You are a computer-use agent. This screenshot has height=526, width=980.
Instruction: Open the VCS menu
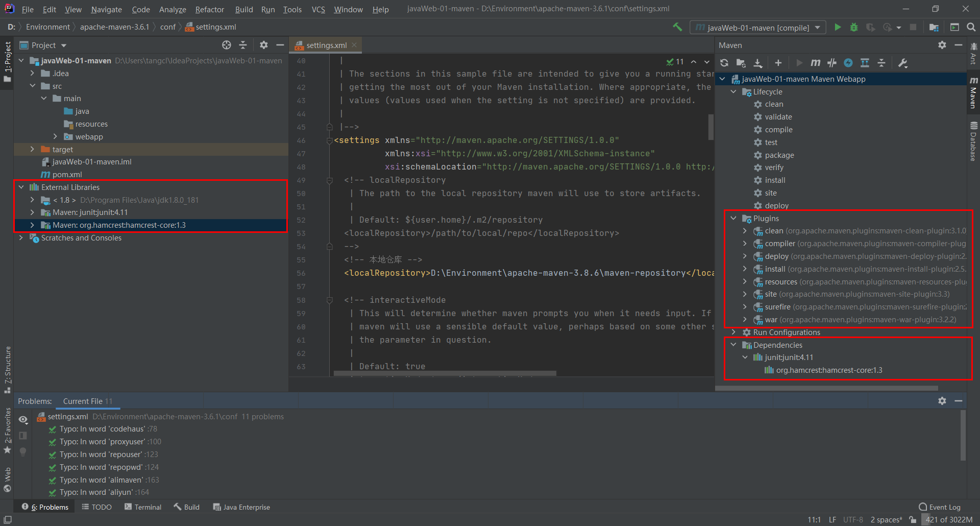coord(318,9)
